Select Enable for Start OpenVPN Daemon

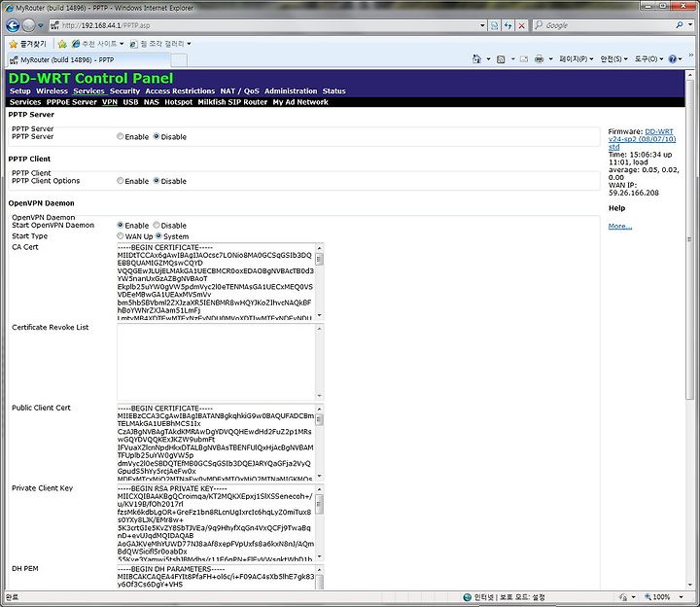coord(121,225)
